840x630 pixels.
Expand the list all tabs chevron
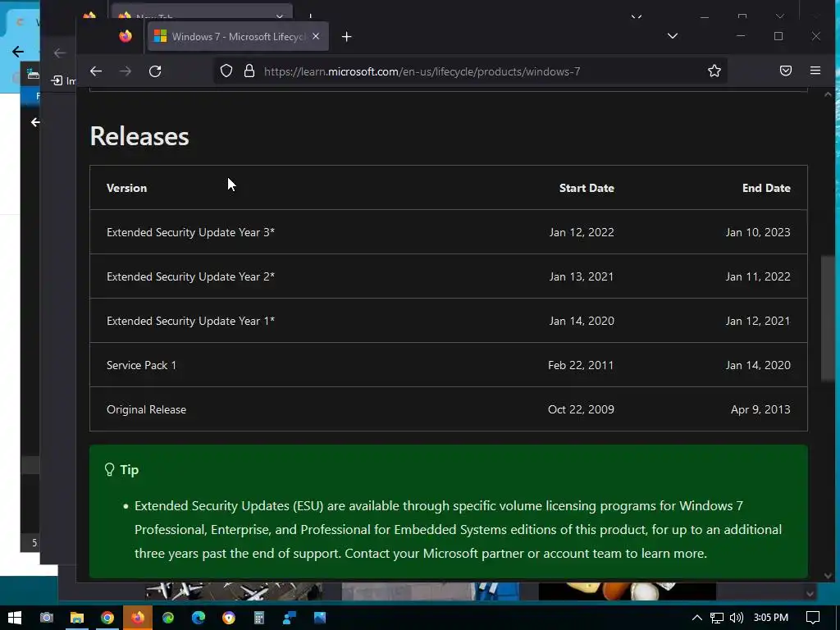673,36
